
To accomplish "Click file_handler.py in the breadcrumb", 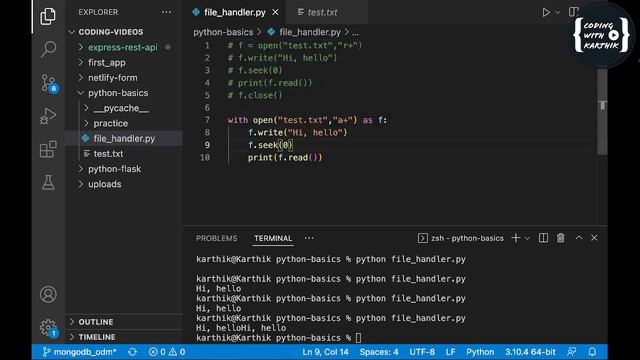I will coord(310,32).
